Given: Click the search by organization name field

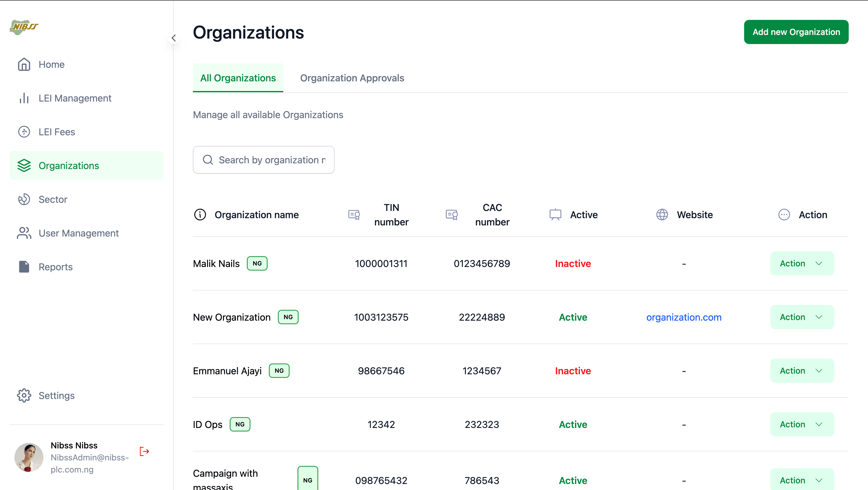Looking at the screenshot, I should click(263, 160).
